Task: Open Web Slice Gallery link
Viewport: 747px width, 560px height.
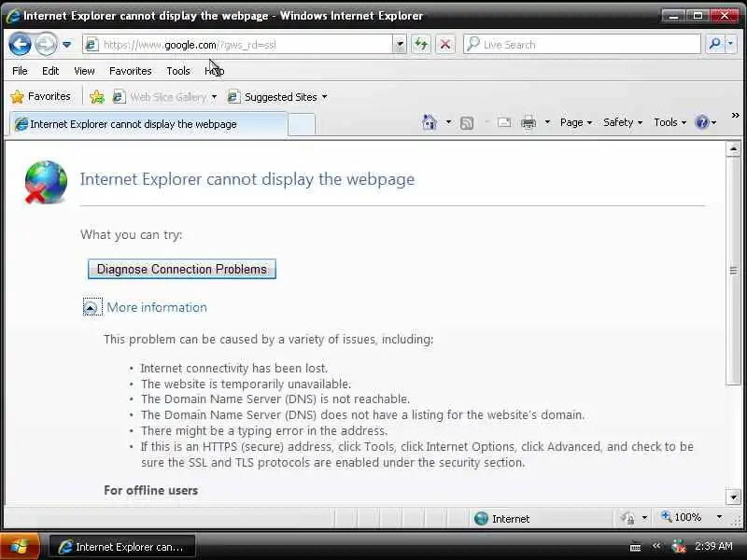Action: 159,97
